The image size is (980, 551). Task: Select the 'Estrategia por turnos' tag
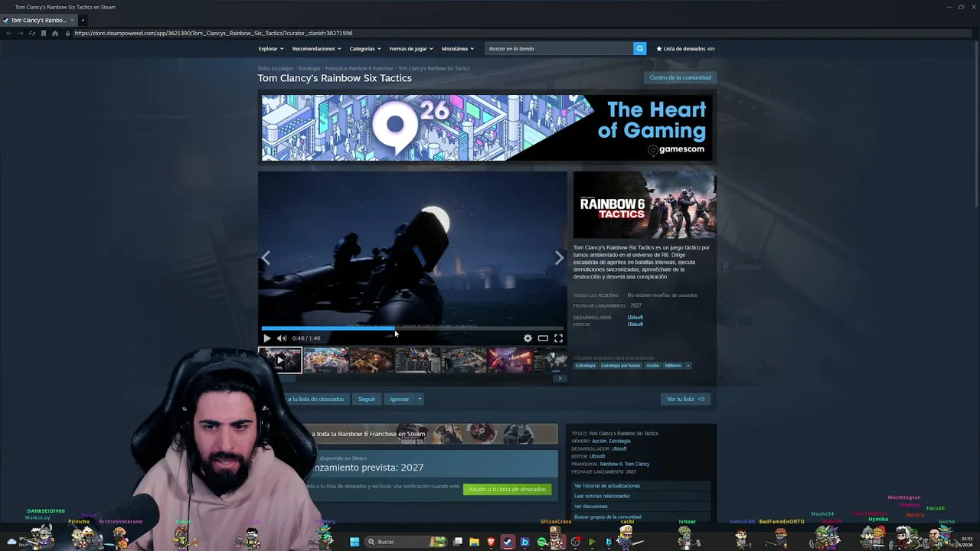point(621,366)
